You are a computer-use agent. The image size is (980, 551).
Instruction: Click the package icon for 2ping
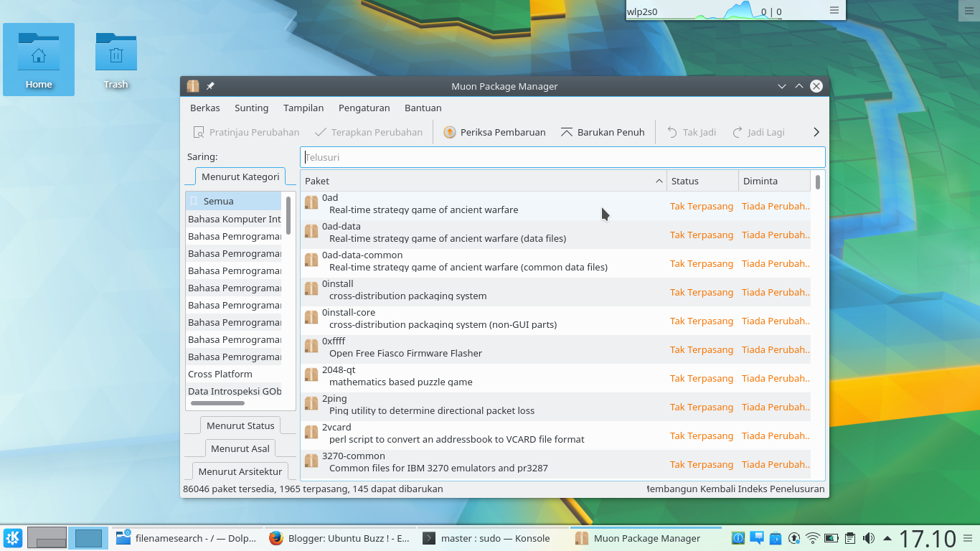[311, 403]
